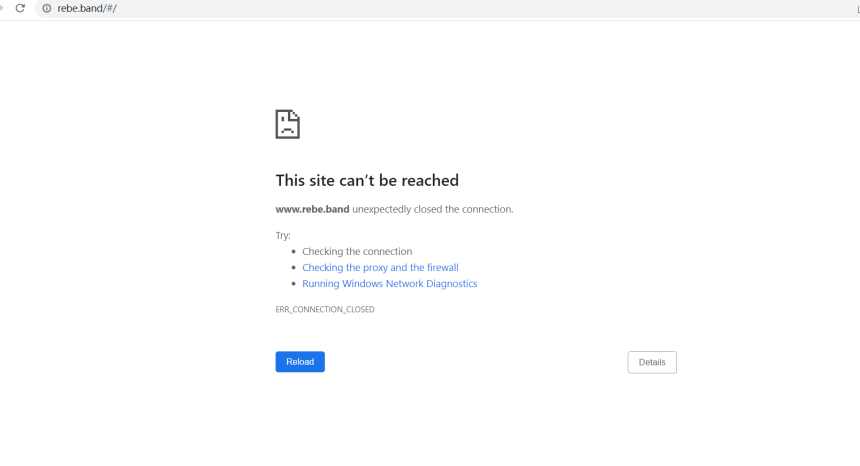The image size is (860, 466).
Task: Click the bullet before the Network Diagnostics link
Action: [x=293, y=284]
